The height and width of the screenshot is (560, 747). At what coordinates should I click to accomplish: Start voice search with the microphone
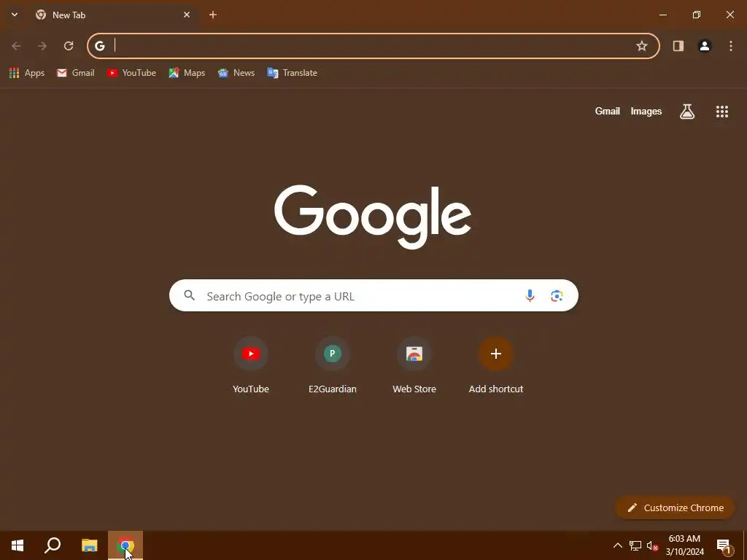530,296
